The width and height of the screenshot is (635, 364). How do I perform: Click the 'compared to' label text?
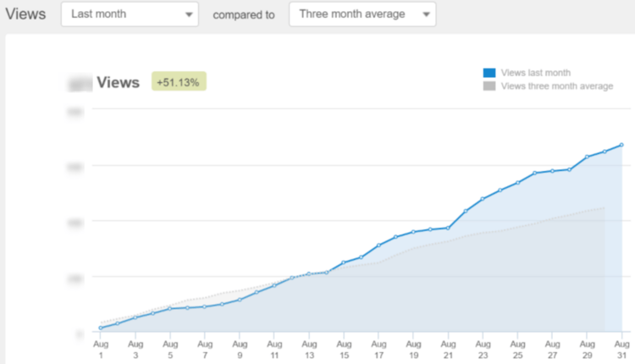(244, 14)
